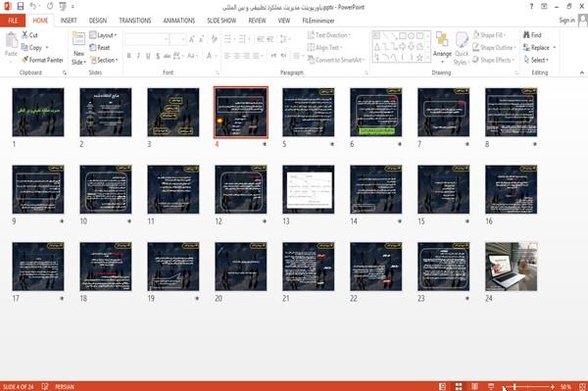
Task: Select slide 24 laptop photo thumbnail
Action: 512,267
